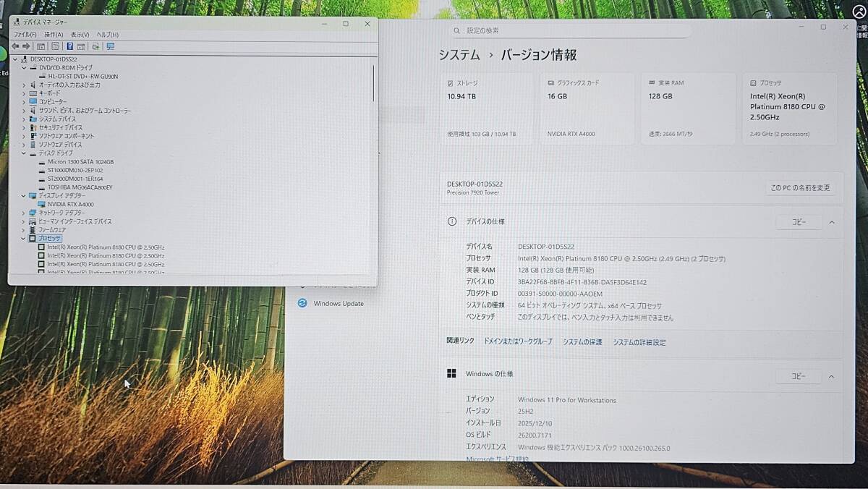The height and width of the screenshot is (489, 868).
Task: Click the chip icon beside ファームウェア
Action: [33, 230]
